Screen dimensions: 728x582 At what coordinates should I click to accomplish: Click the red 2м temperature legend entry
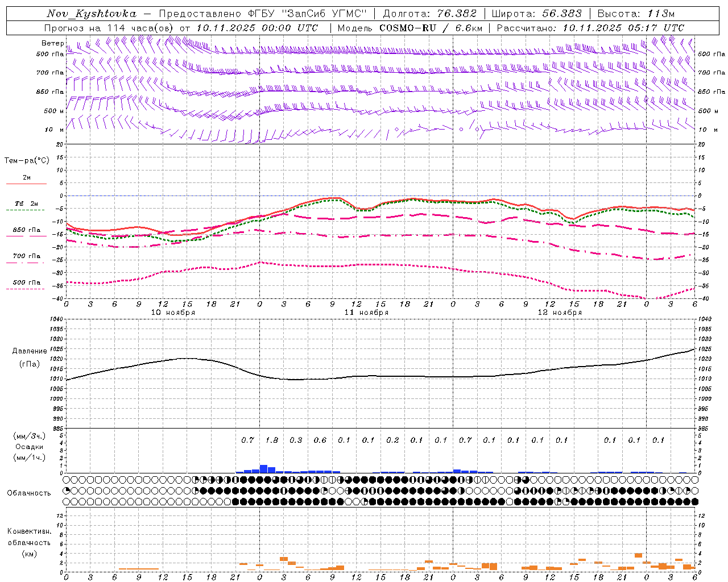27,178
